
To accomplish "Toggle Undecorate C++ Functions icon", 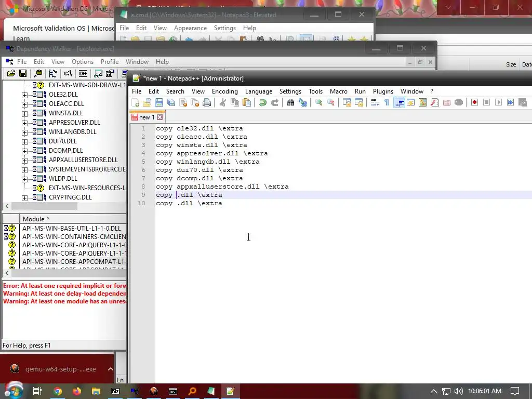I will pos(83,73).
